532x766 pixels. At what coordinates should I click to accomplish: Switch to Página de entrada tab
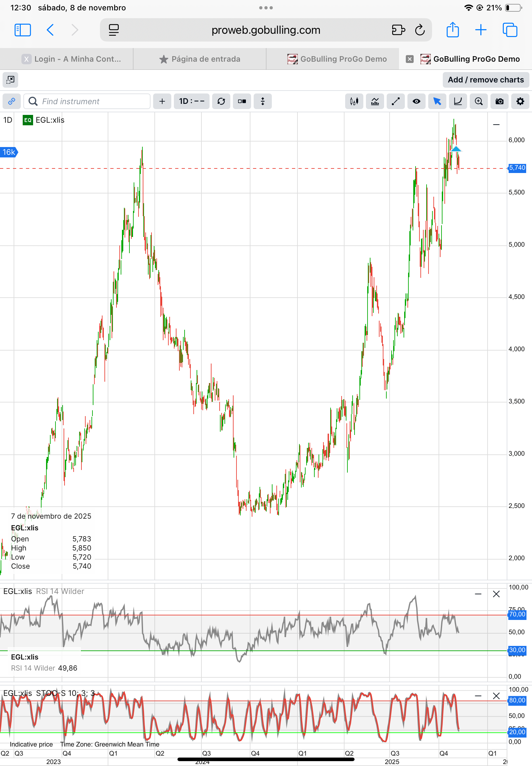[x=200, y=59]
